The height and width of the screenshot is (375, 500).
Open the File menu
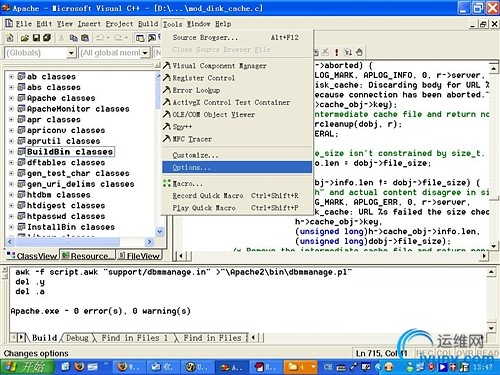click(x=24, y=24)
